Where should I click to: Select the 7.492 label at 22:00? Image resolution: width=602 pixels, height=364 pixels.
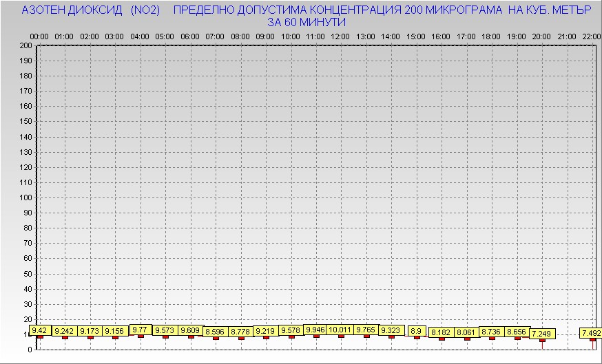click(591, 333)
